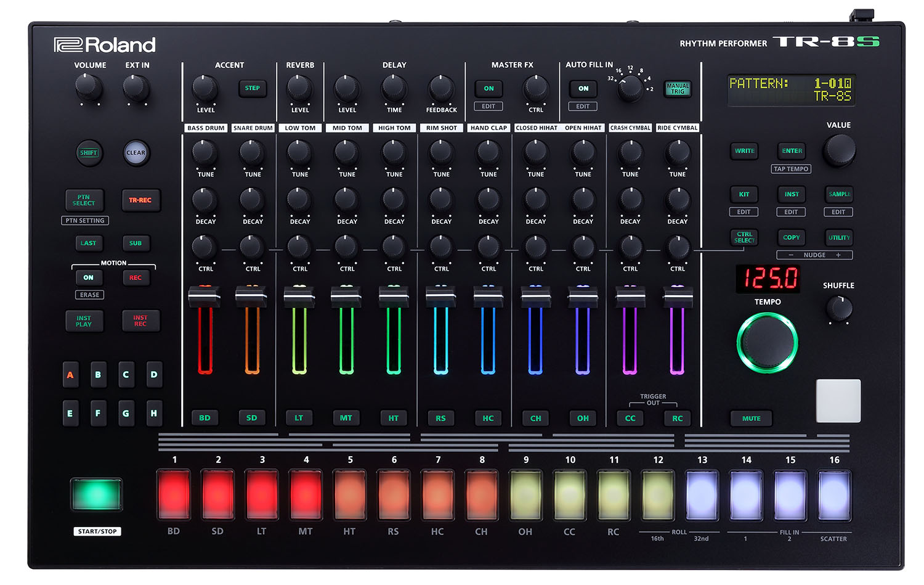This screenshot has height=585, width=924.
Task: Tap the COPY button
Action: click(x=792, y=237)
